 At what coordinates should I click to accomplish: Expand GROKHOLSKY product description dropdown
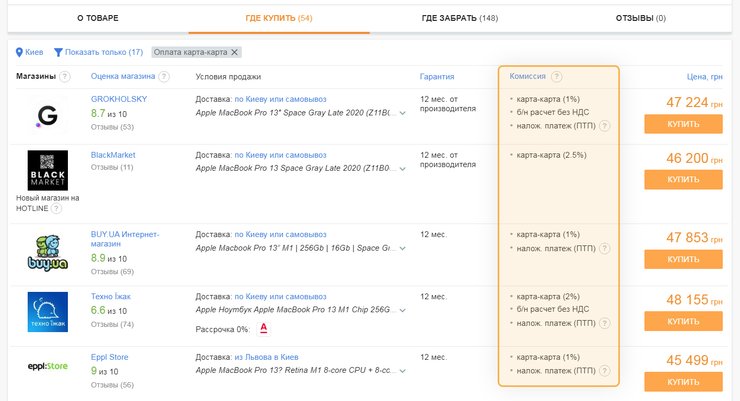pos(403,114)
